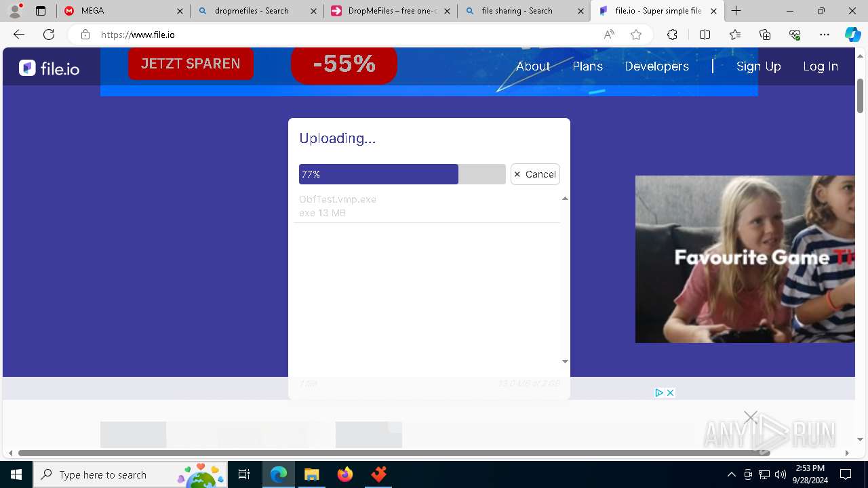Image resolution: width=868 pixels, height=488 pixels.
Task: Open AdChoices triangle icon on bottom ad
Action: pyautogui.click(x=659, y=392)
